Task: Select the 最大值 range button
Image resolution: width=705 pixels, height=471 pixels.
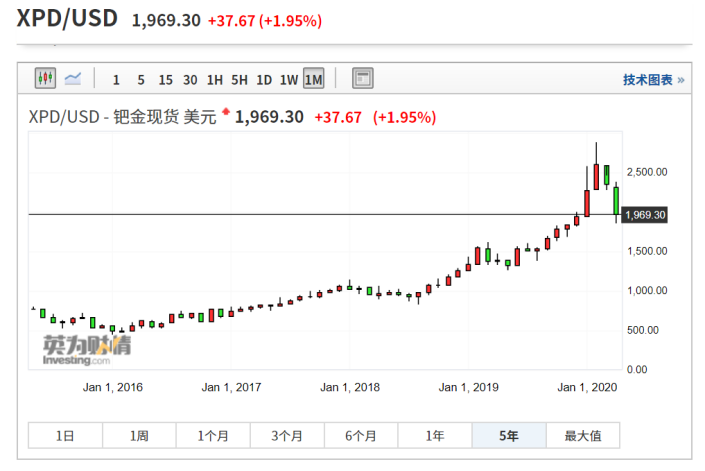Action: point(583,435)
